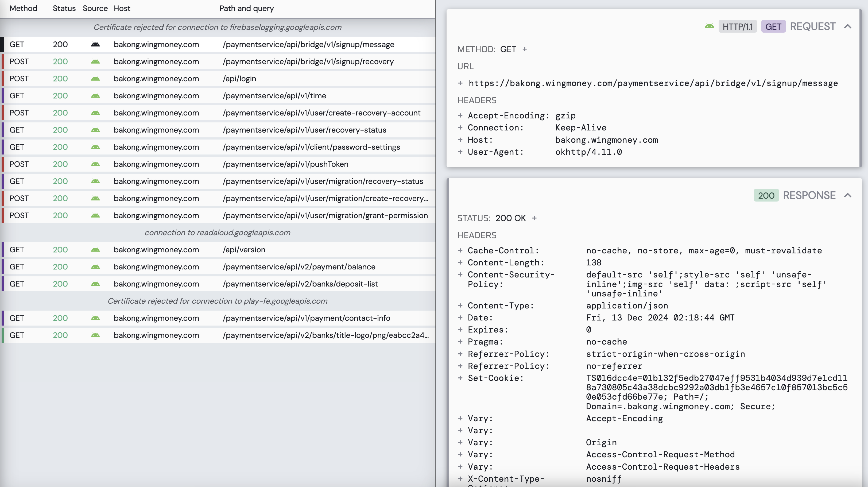The width and height of the screenshot is (868, 487).
Task: Sort by the Path and query column
Action: [246, 9]
